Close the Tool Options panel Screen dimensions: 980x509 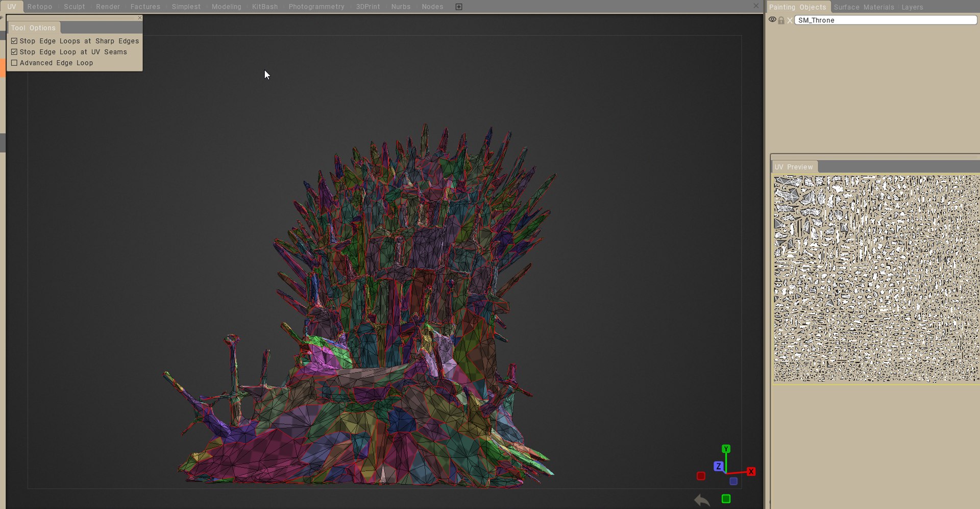tap(140, 18)
